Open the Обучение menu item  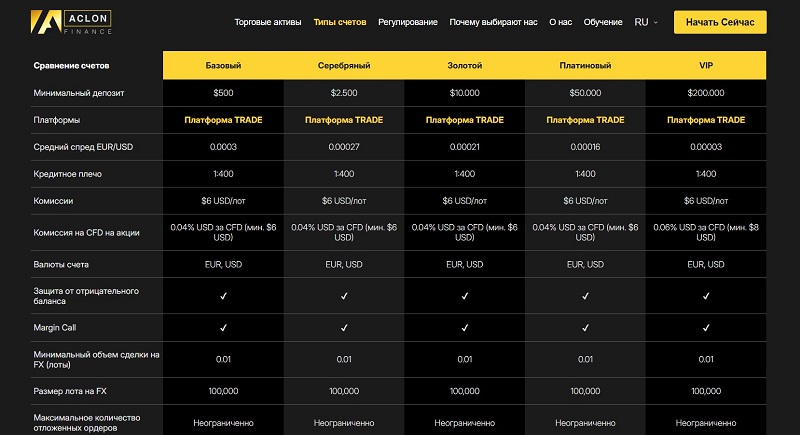[x=603, y=22]
